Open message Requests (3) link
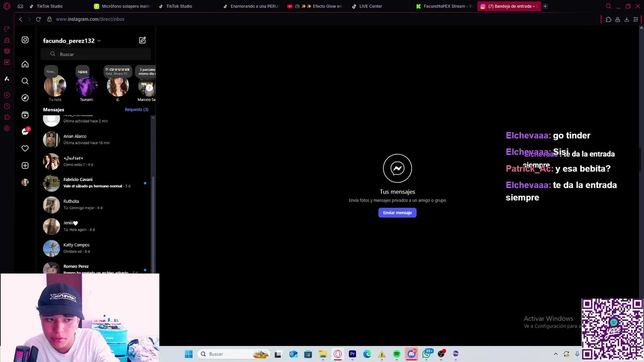Screen dimensions: 644x362 click(136, 110)
